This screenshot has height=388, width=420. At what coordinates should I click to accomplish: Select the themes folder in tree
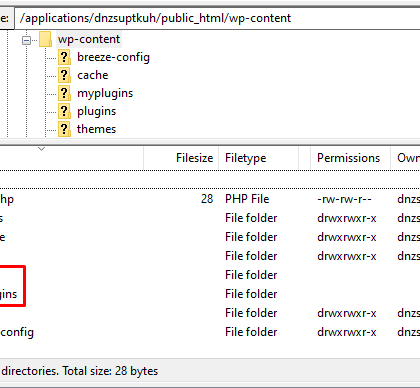(x=96, y=129)
